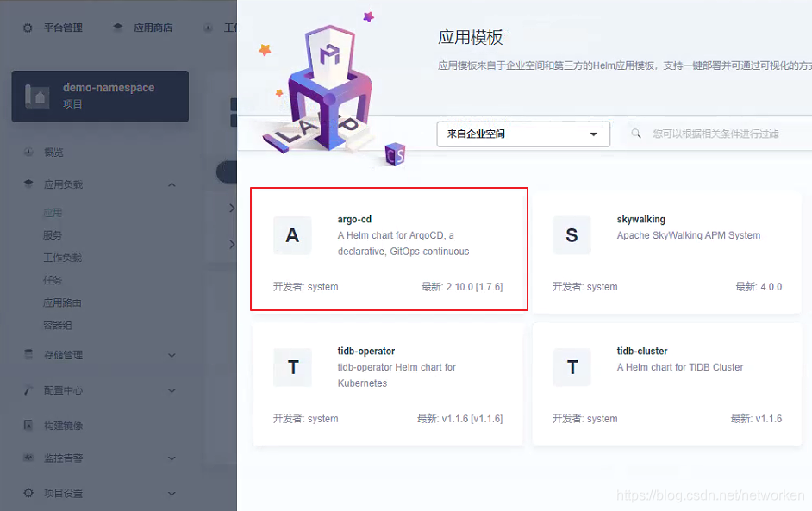
Task: Click "开发者: system" on the tidb-cluster card
Action: (584, 418)
